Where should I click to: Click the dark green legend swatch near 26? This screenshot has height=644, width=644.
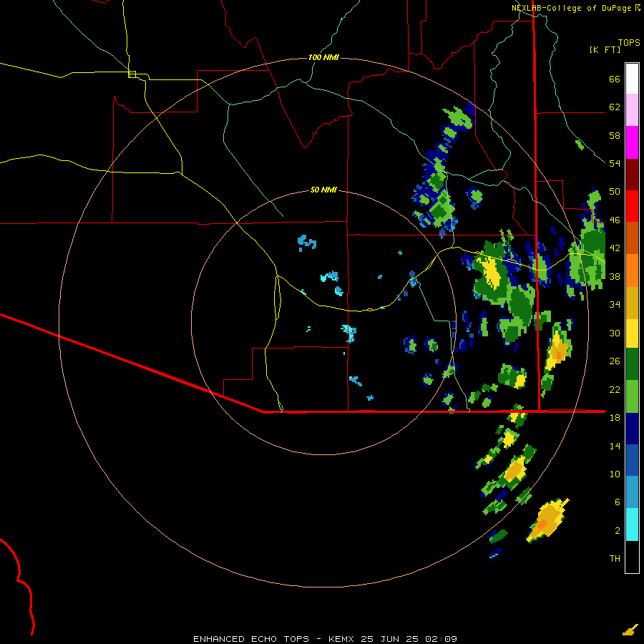pyautogui.click(x=632, y=364)
